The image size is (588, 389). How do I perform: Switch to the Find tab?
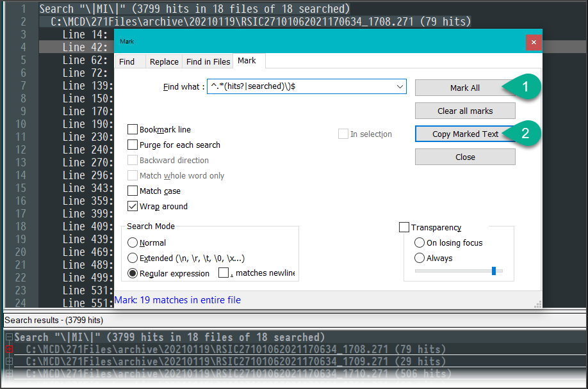[127, 62]
